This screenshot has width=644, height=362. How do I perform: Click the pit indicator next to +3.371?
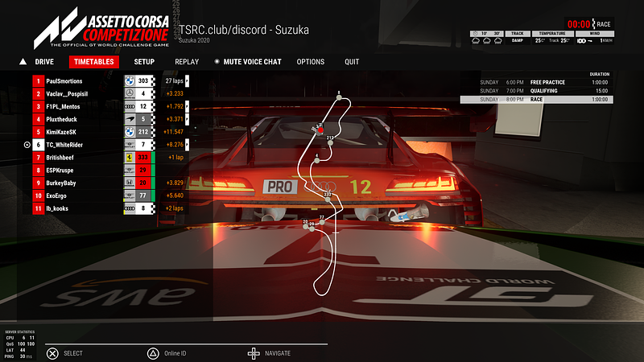(187, 119)
